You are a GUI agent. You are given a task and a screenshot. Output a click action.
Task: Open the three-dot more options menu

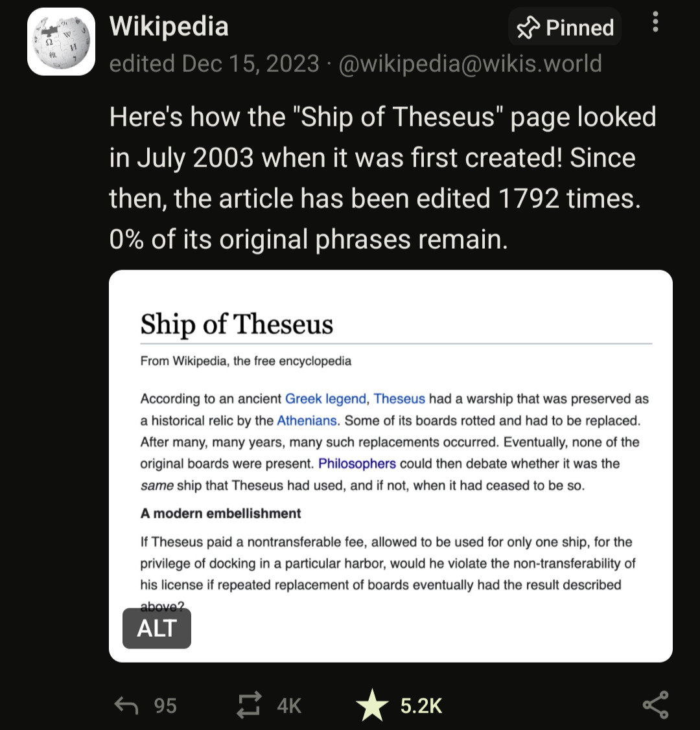pyautogui.click(x=655, y=22)
